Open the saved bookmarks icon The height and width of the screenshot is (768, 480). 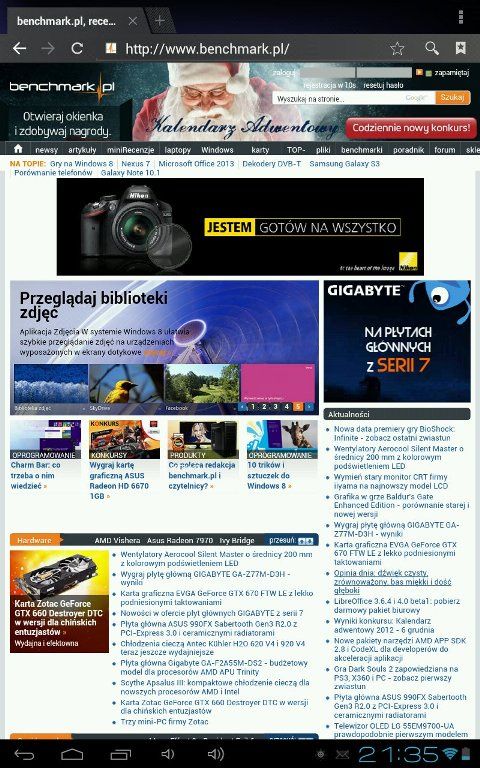[x=460, y=48]
